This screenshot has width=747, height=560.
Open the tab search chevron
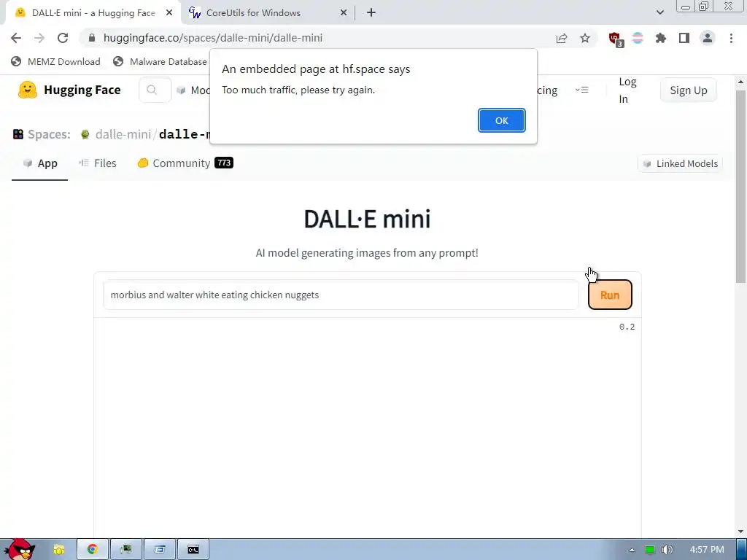click(659, 13)
